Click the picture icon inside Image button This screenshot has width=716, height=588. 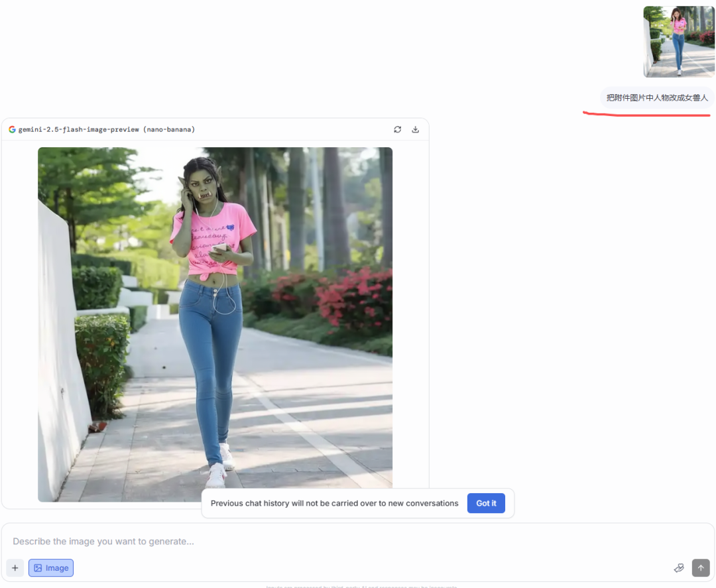[x=38, y=568]
